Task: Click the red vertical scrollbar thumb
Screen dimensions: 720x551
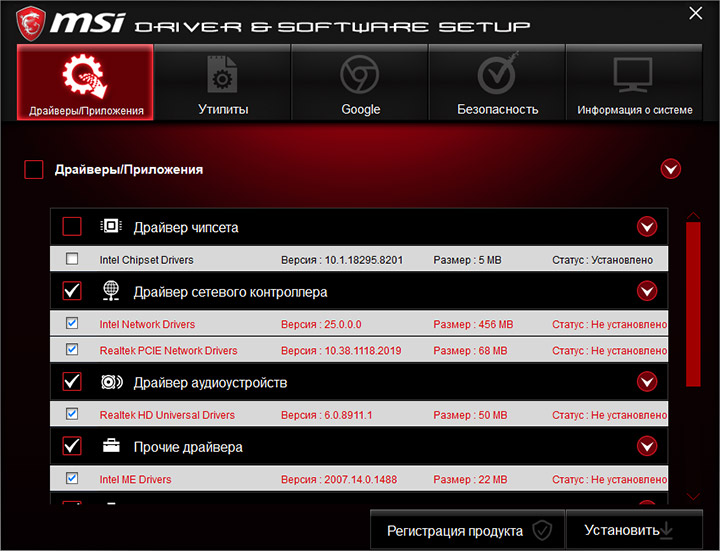Action: (x=693, y=304)
